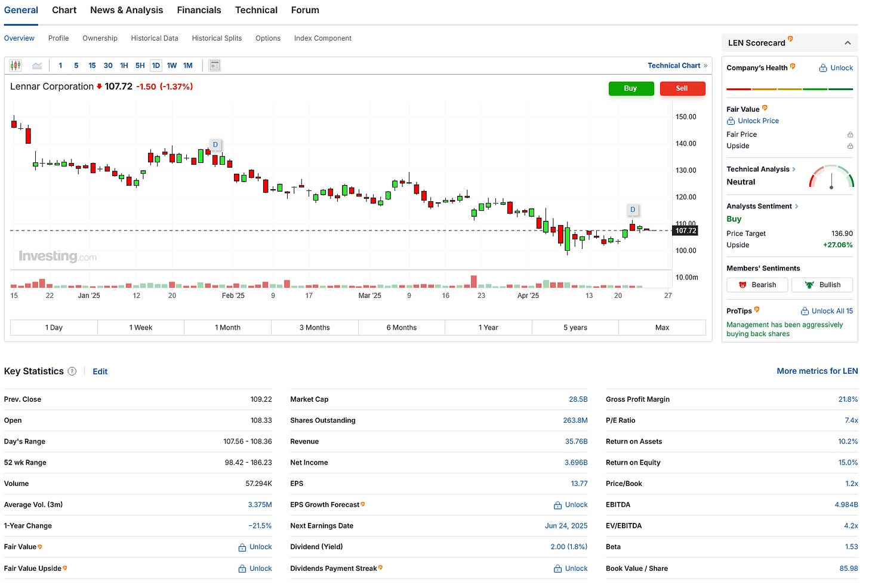This screenshot has height=588, width=869.
Task: Select the 1 Week range button
Action: coord(141,328)
